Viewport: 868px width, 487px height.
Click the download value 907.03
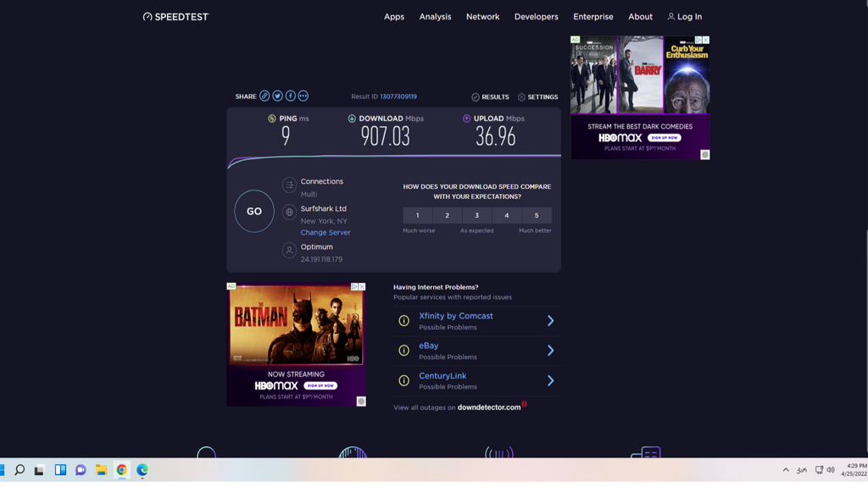pos(386,136)
